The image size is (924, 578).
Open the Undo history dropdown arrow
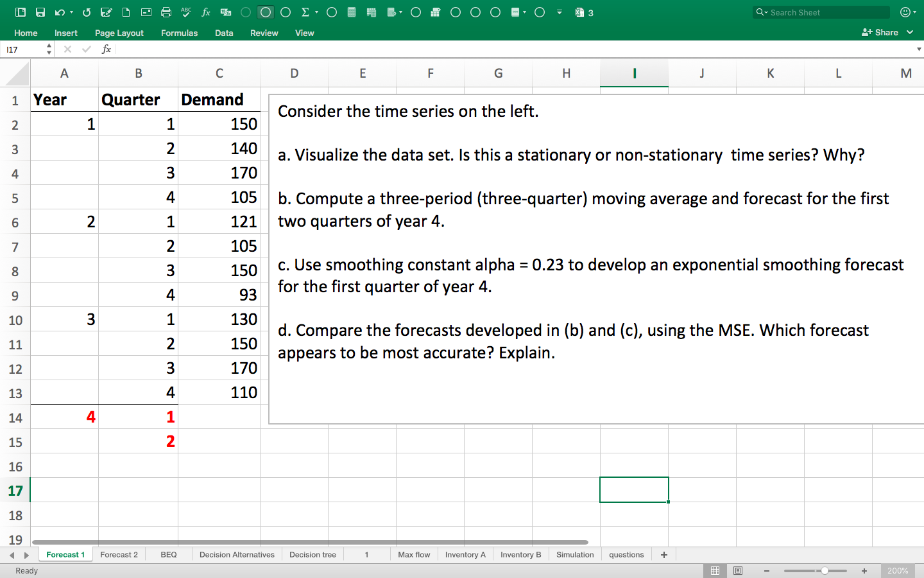(x=71, y=12)
